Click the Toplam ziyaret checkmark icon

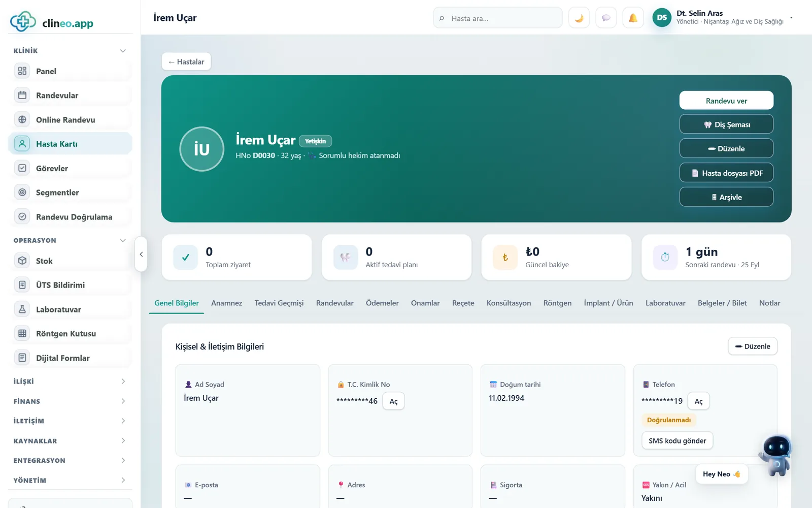tap(186, 257)
